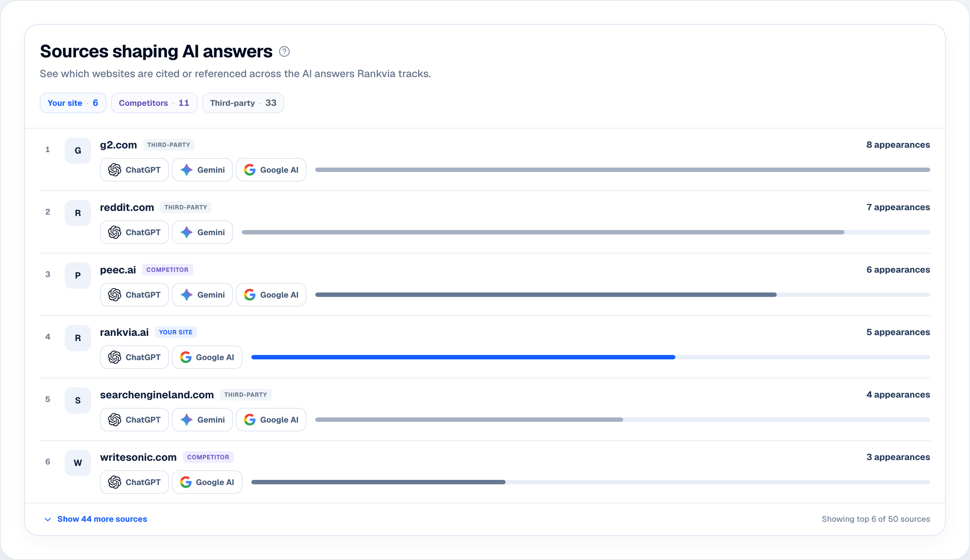Click Gemini chip in reddit.com row
This screenshot has width=970, height=560.
(x=202, y=232)
